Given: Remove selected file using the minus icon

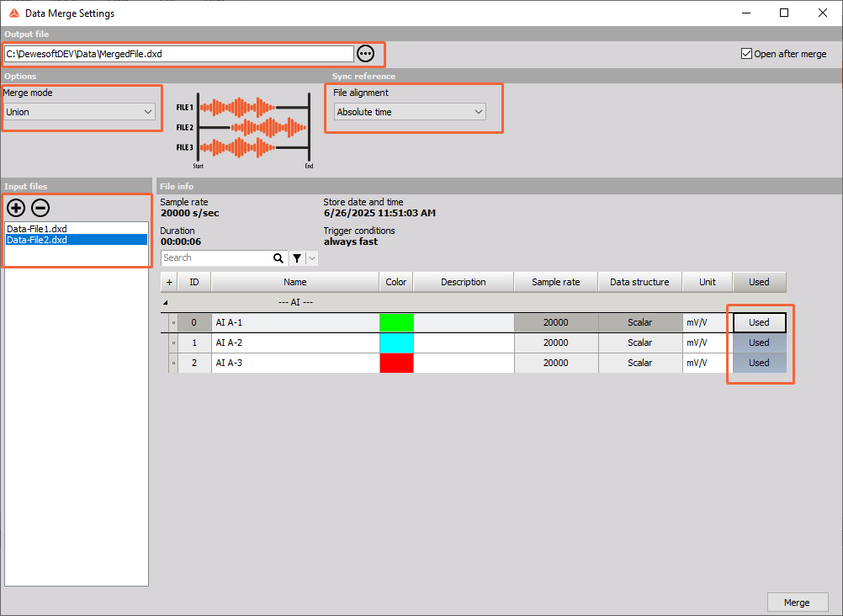Looking at the screenshot, I should point(40,208).
